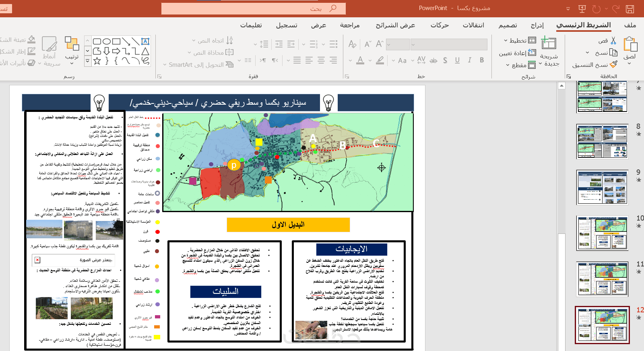Click the Change Case (Aa) icon
This screenshot has width=644, height=351.
pyautogui.click(x=402, y=60)
